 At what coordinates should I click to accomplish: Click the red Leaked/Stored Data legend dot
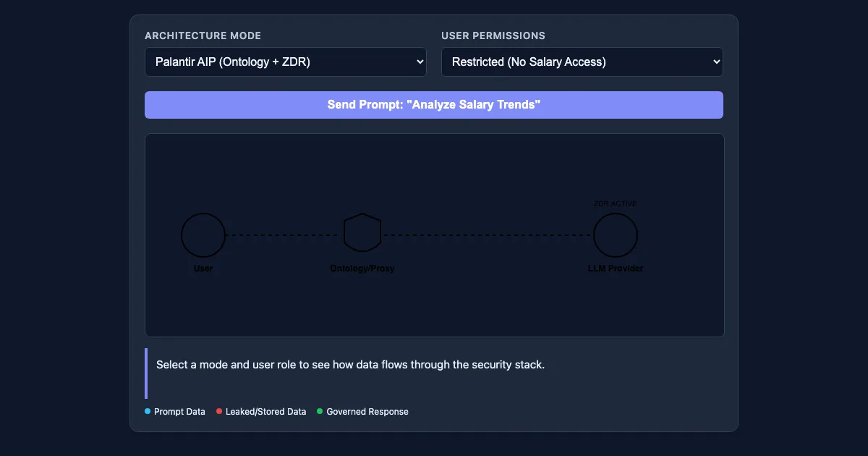coord(219,412)
